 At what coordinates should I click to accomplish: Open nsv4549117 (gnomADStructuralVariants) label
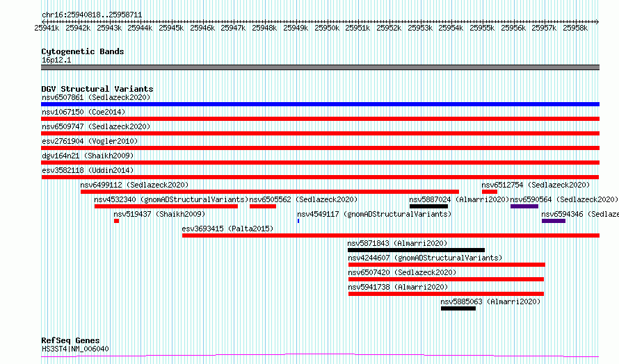click(374, 214)
